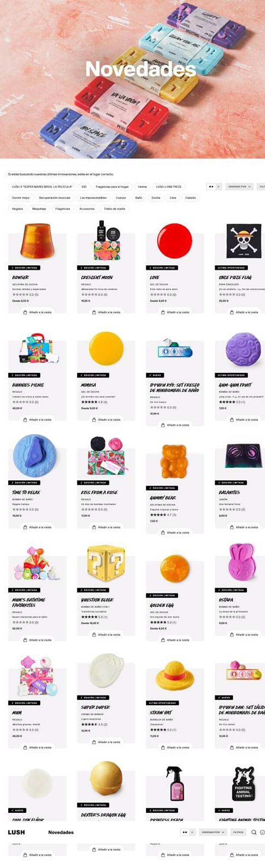265x868 pixels.
Task: Expand Ordenar Por in sticky header
Action: tap(213, 832)
